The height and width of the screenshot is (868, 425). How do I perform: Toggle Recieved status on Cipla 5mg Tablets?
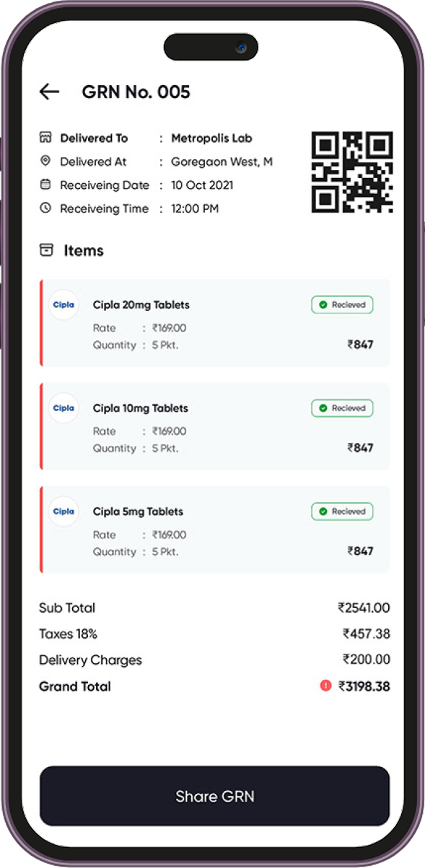(342, 511)
